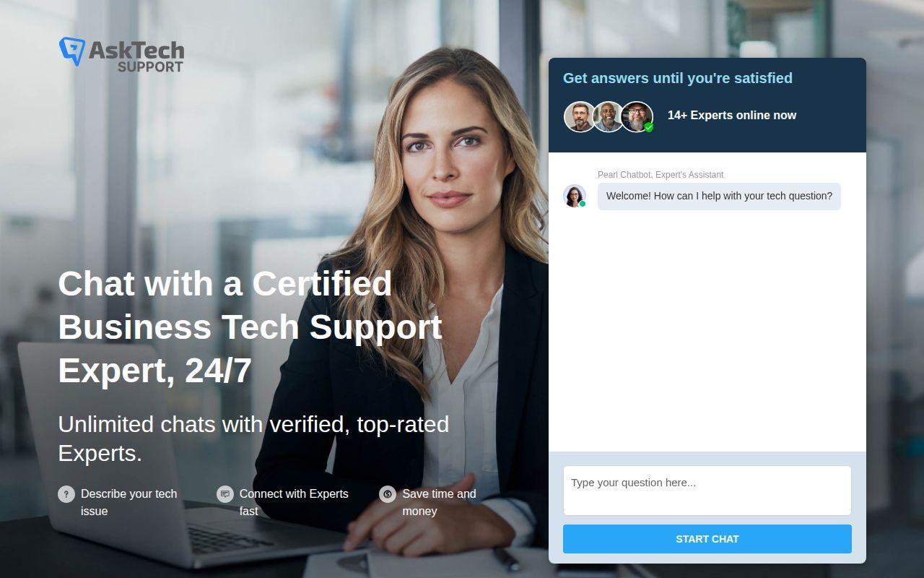Click the AskTech Support logo
The width and height of the screenshot is (924, 578).
coord(121,55)
